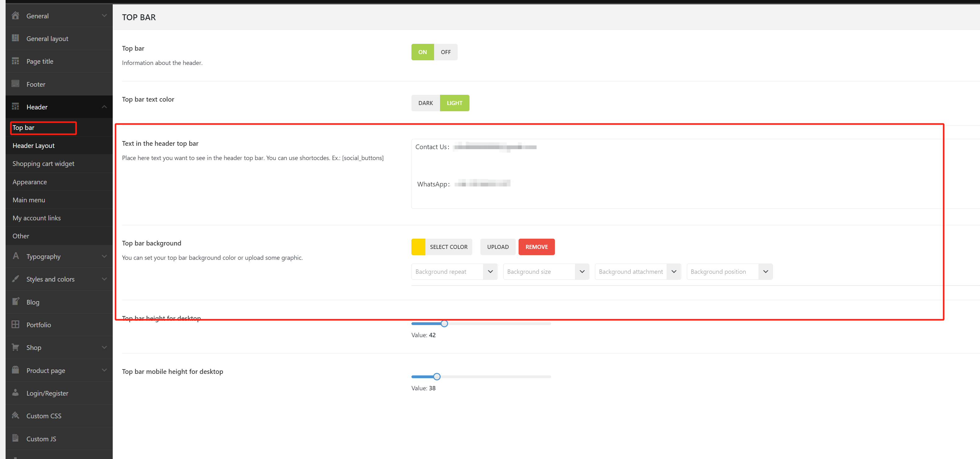
Task: Open the Background repeat dropdown
Action: (x=490, y=271)
